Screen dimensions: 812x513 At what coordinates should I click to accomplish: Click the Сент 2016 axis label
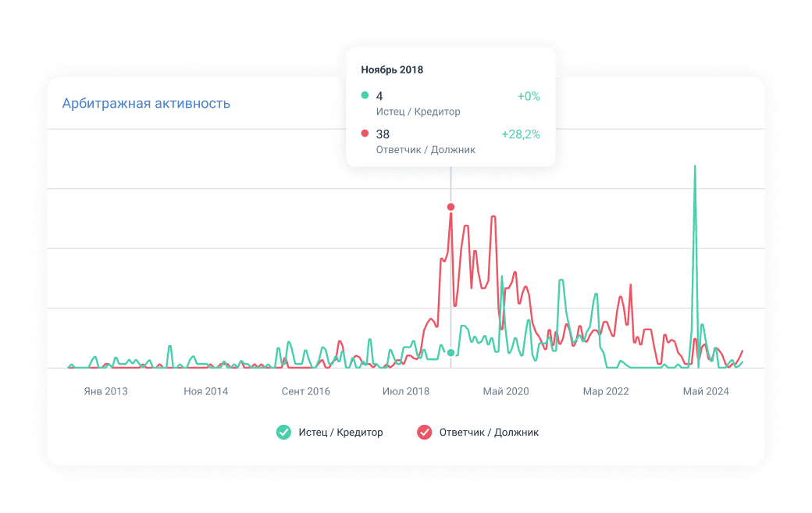pos(306,391)
